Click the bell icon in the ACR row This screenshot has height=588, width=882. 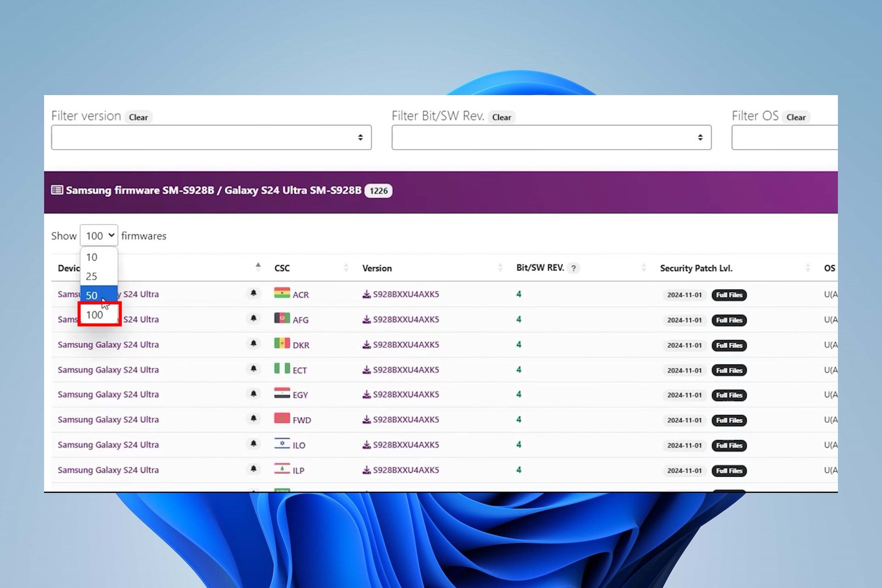pyautogui.click(x=254, y=293)
